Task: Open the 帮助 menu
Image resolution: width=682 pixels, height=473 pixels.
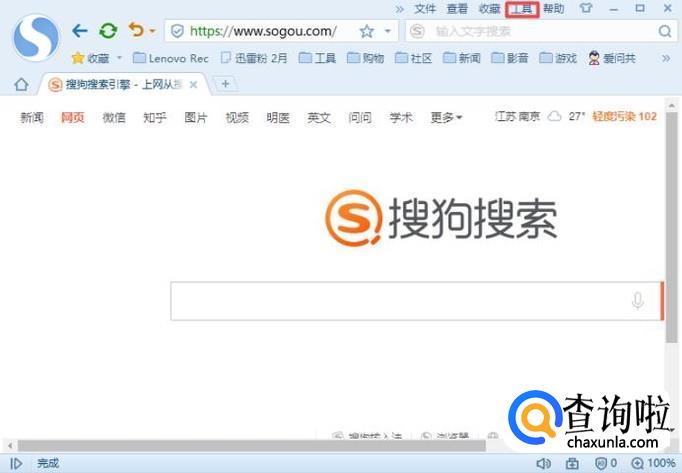Action: coord(554,9)
